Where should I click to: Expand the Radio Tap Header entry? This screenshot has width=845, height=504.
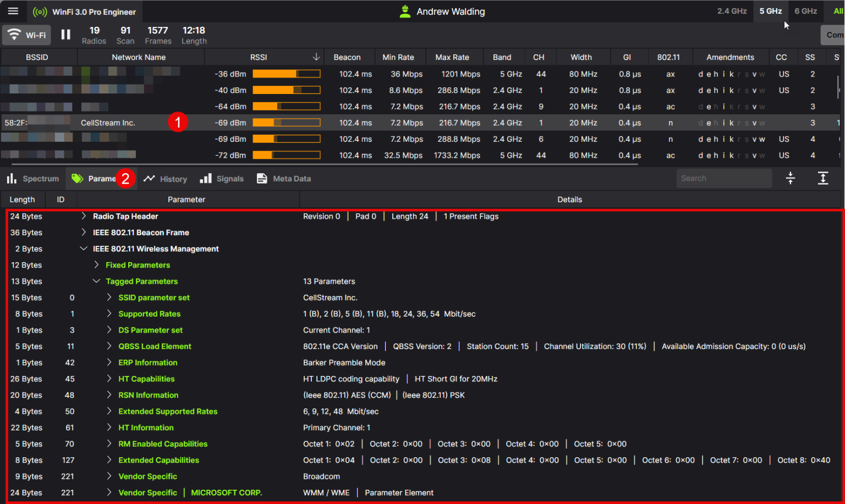(84, 216)
